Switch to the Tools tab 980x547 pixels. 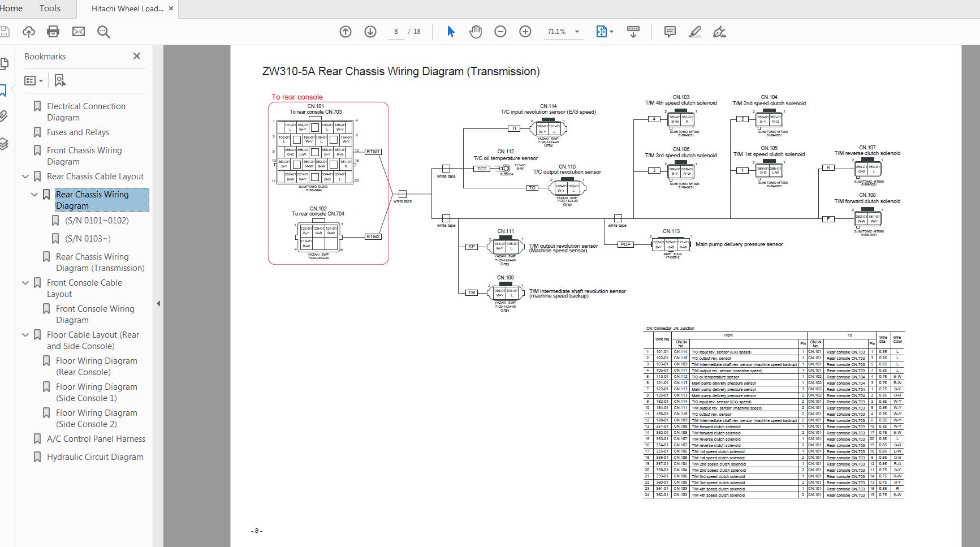tap(49, 8)
